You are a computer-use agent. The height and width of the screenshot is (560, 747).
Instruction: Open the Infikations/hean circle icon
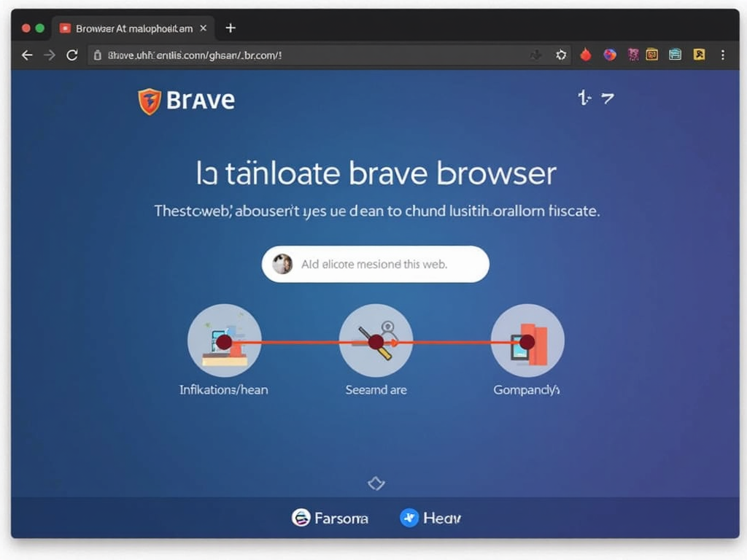pos(225,341)
